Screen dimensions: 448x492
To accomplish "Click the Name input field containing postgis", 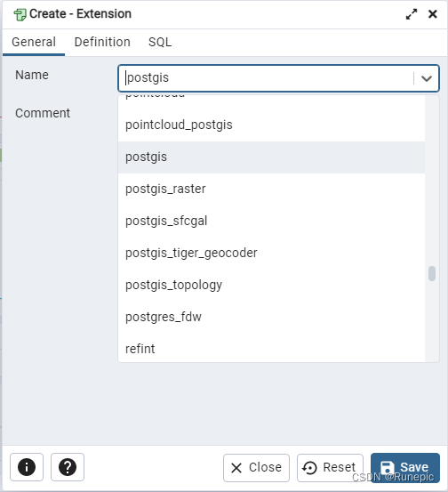I will 267,78.
